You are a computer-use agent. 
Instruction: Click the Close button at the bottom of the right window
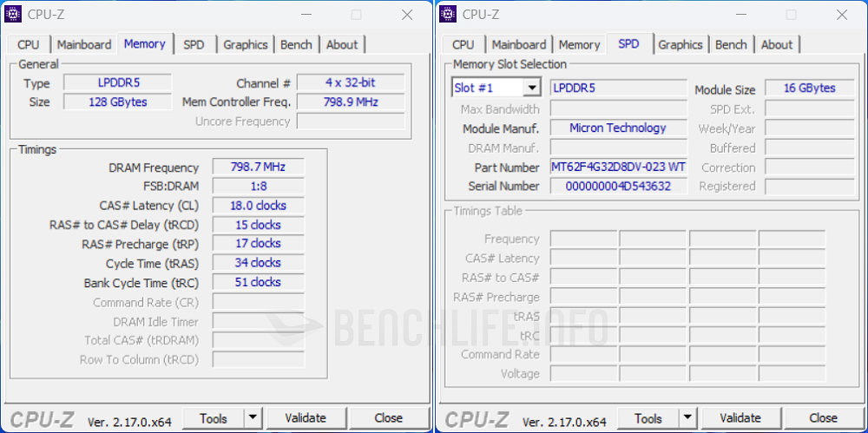point(823,418)
